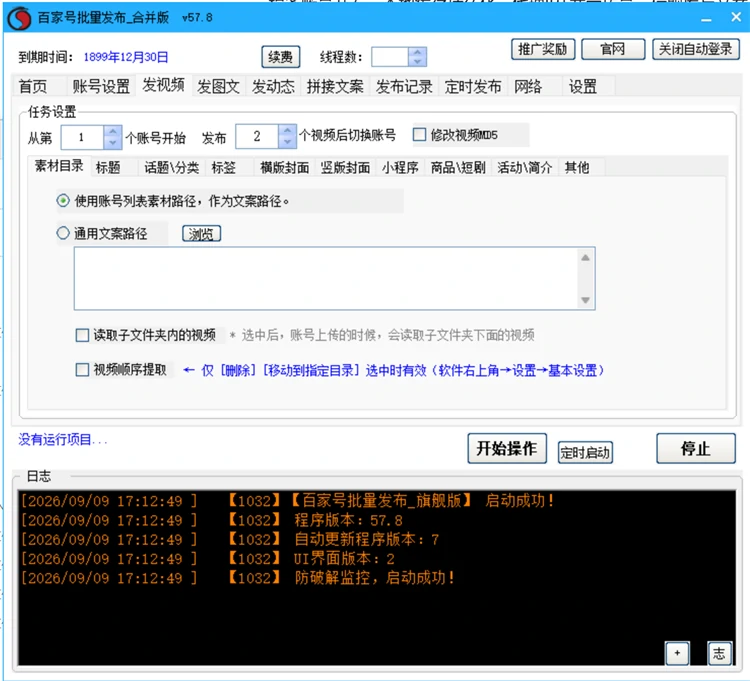The width and height of the screenshot is (750, 681).
Task: Click the '+' button in log panel
Action: click(677, 653)
